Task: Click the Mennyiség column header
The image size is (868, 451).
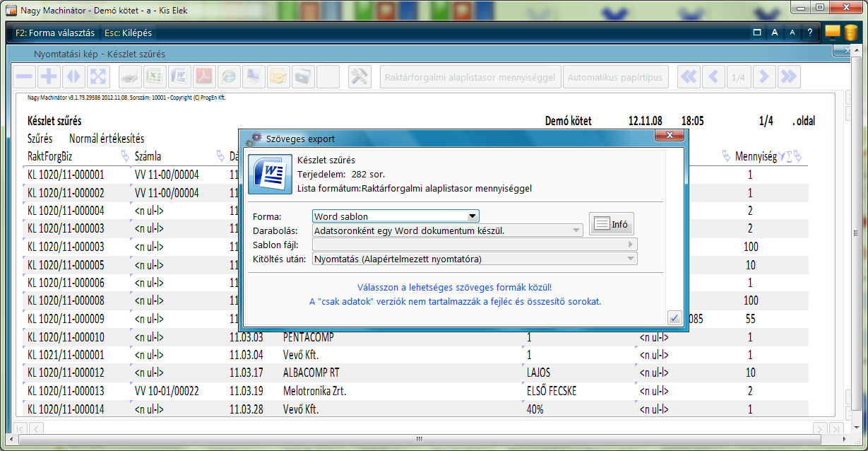Action: pyautogui.click(x=756, y=156)
